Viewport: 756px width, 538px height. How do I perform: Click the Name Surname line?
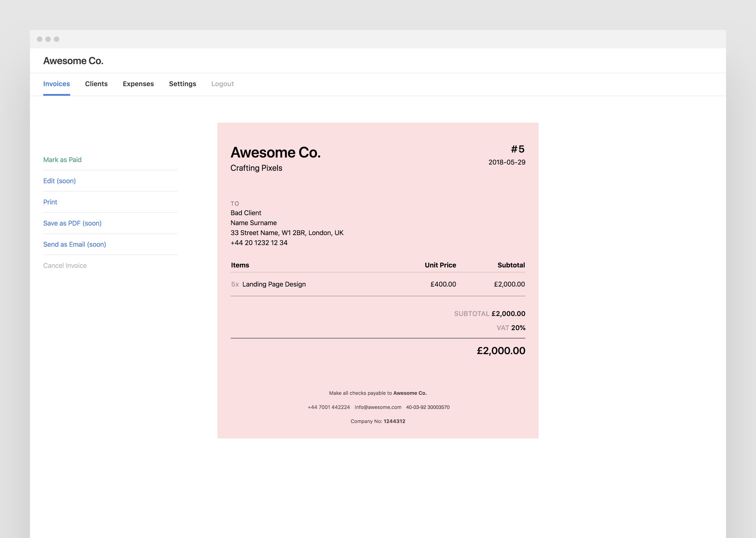pyautogui.click(x=254, y=223)
